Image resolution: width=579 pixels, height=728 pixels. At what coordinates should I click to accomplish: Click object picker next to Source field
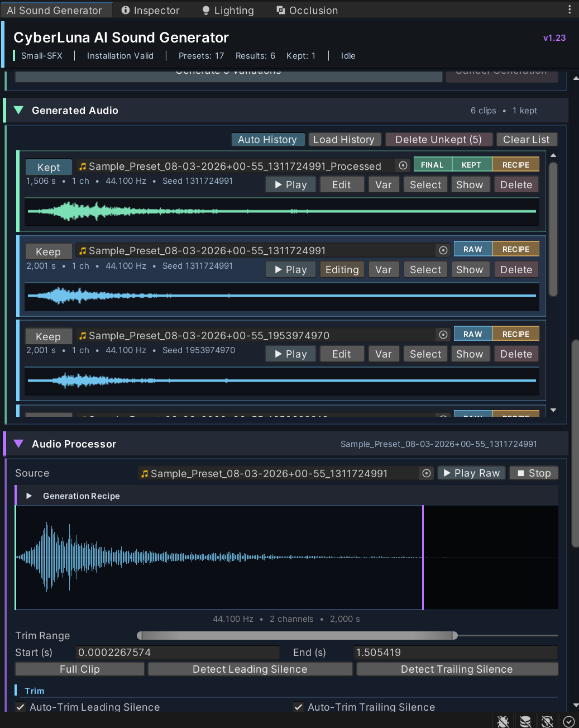tap(427, 473)
